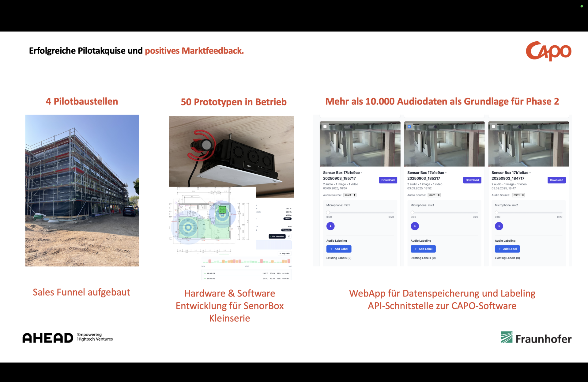This screenshot has width=588, height=382.
Task: Download the Sensor Box 20250903_185717 recording
Action: 388,180
